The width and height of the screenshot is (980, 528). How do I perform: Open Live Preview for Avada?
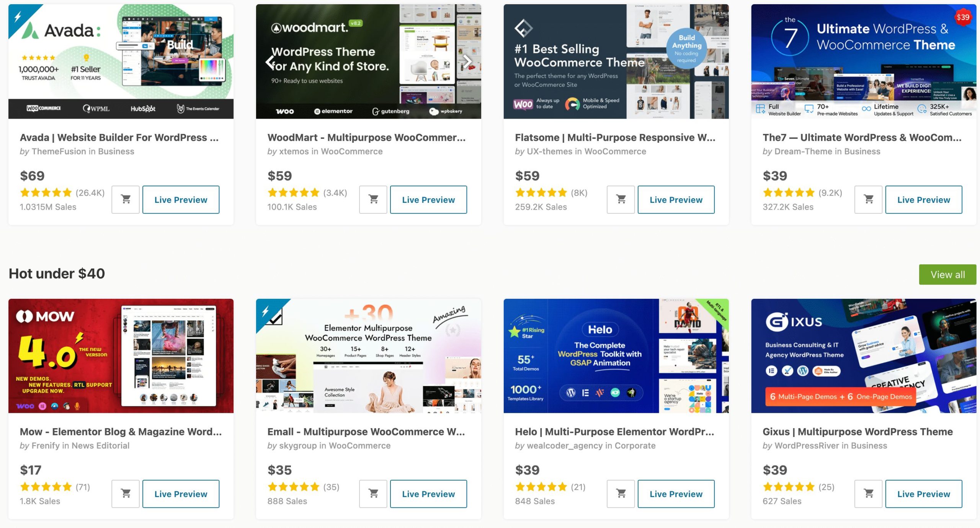pos(181,199)
